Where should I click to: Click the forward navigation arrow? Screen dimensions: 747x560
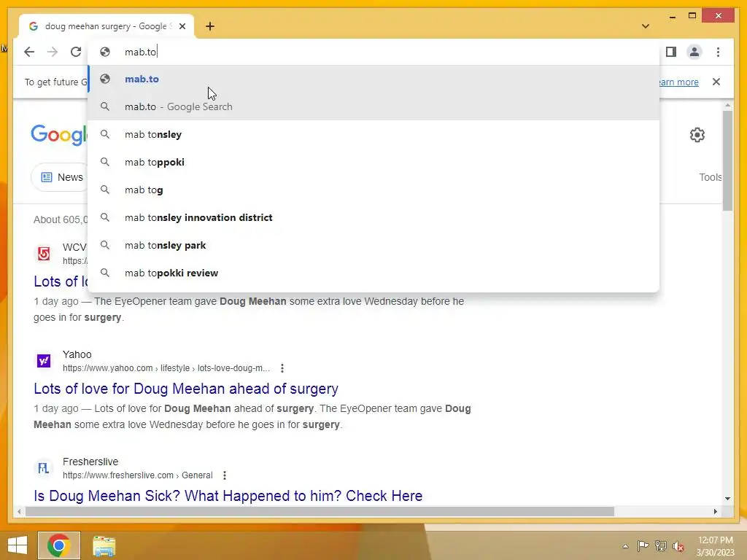[x=53, y=52]
